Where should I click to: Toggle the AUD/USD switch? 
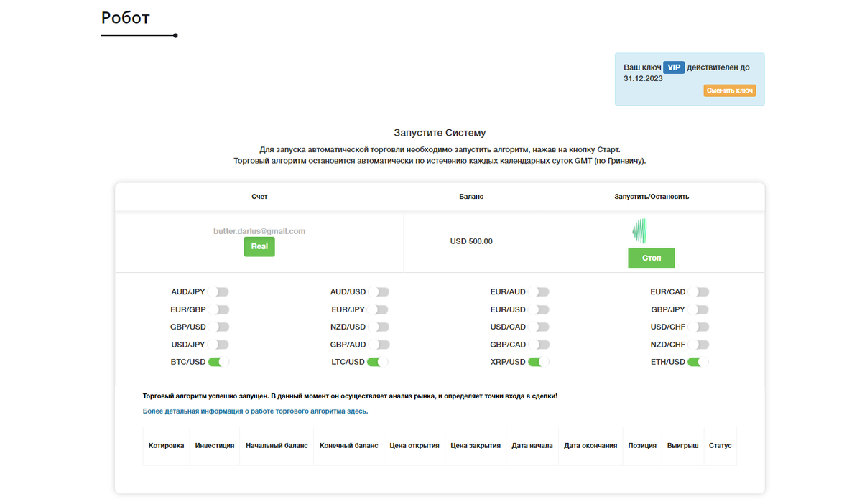tap(379, 292)
